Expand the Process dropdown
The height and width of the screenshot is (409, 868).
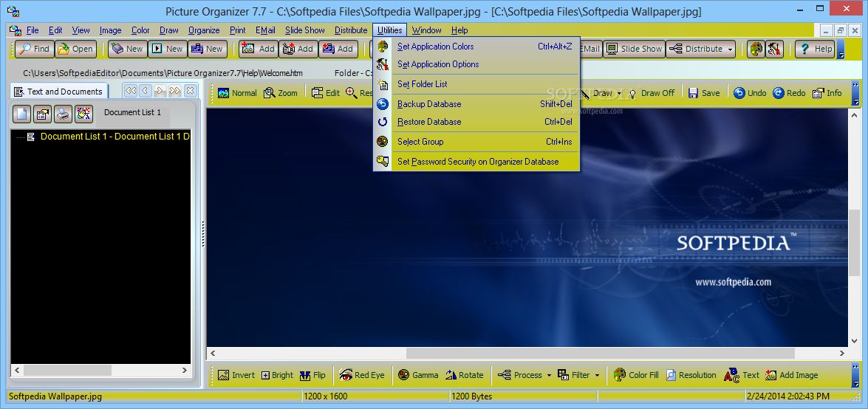pyautogui.click(x=549, y=375)
